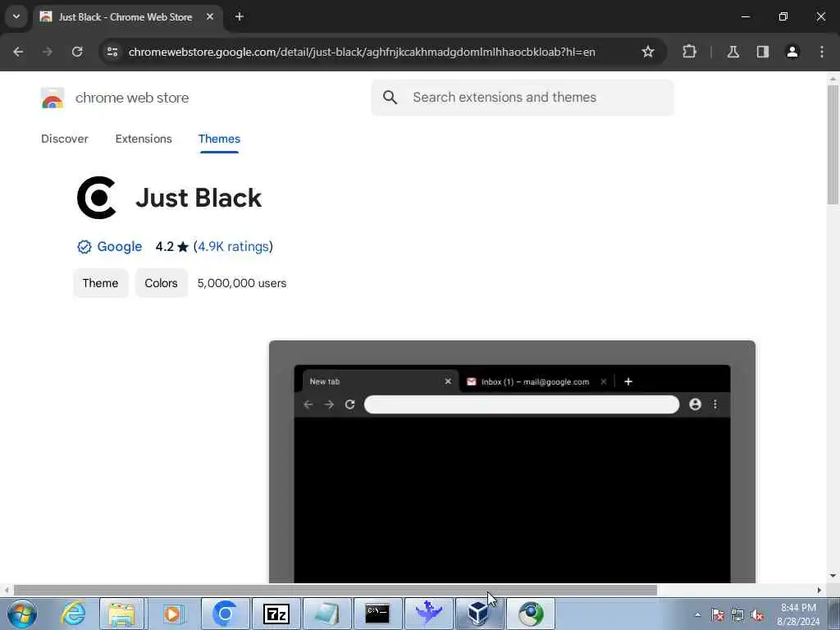
Task: Click the horizontal scrollbar thumb
Action: (336, 591)
